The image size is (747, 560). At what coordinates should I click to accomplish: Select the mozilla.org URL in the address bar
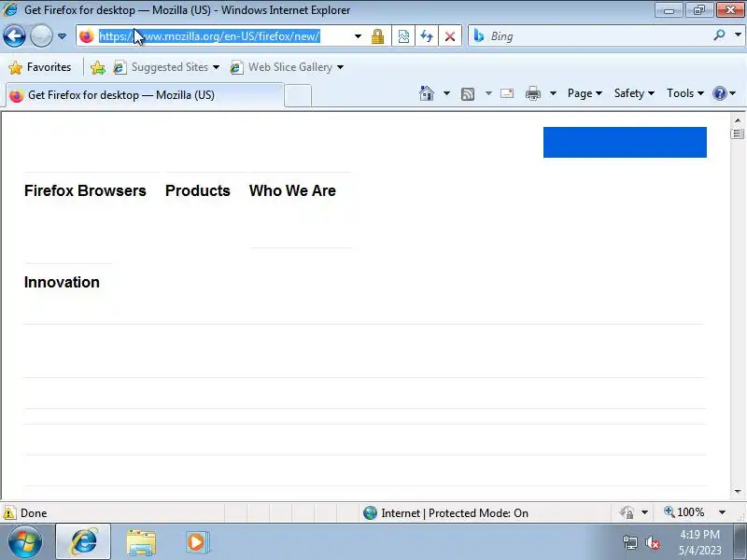[209, 36]
